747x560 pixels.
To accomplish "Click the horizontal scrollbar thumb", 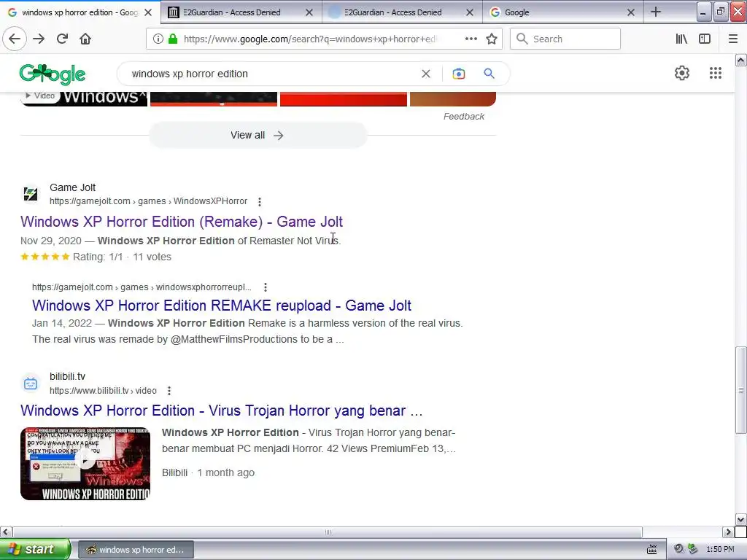I will (x=328, y=532).
